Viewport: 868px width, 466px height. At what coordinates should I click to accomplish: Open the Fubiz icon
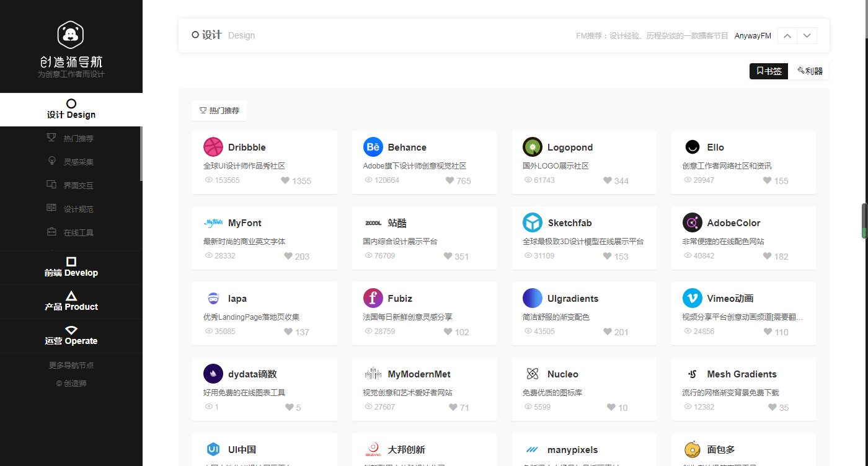pos(373,298)
